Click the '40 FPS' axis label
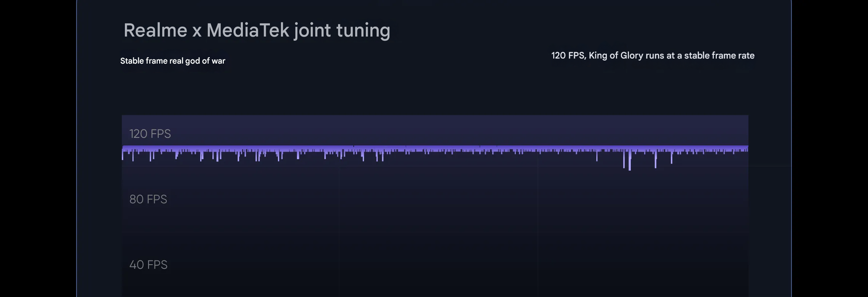 click(148, 265)
